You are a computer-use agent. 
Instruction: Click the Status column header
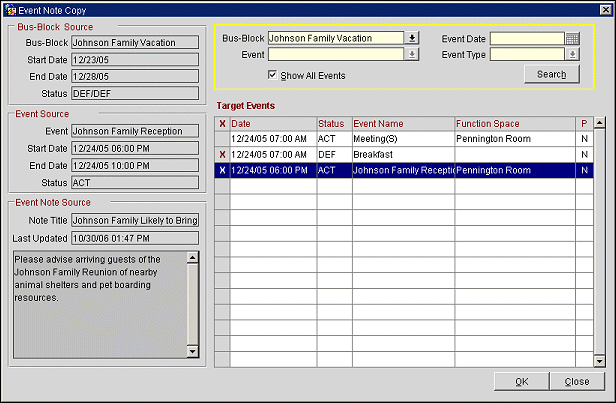click(x=333, y=123)
